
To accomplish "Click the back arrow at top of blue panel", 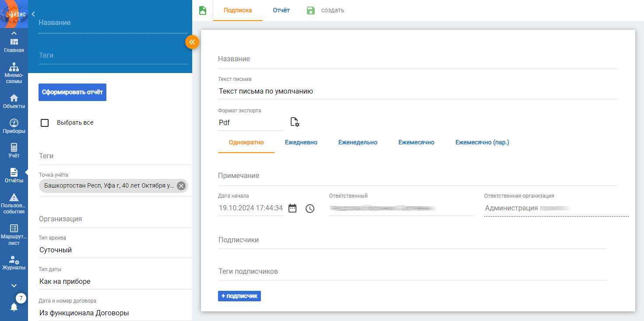I will (x=33, y=14).
